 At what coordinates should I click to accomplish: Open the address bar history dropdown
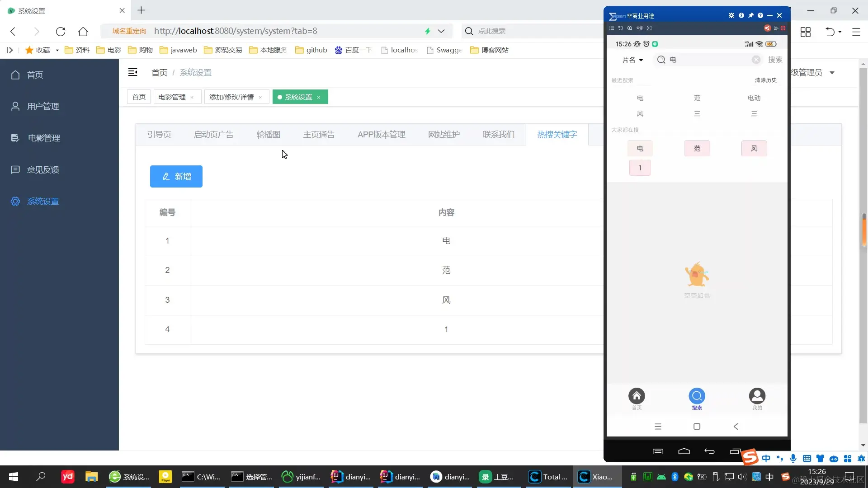click(441, 31)
